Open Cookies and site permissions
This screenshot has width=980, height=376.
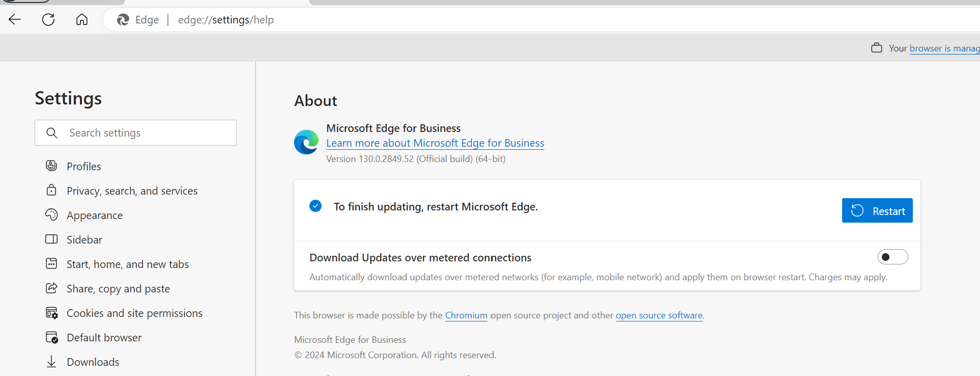click(x=134, y=313)
